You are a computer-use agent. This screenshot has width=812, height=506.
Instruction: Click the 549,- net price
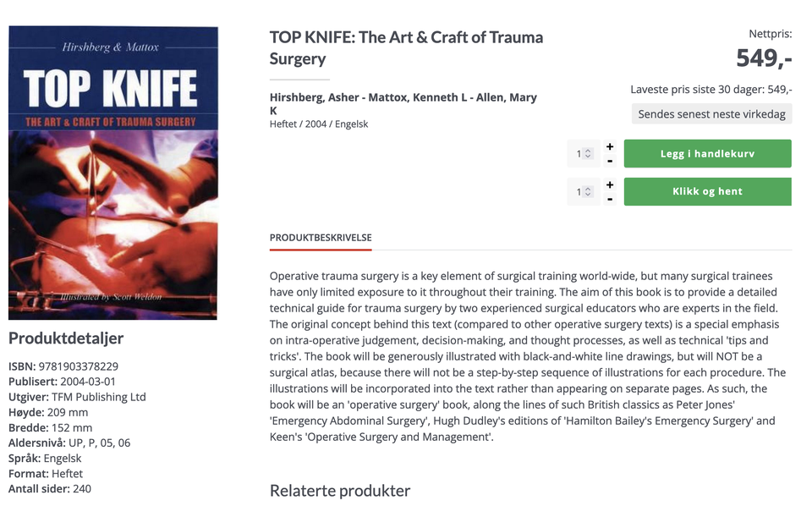763,58
